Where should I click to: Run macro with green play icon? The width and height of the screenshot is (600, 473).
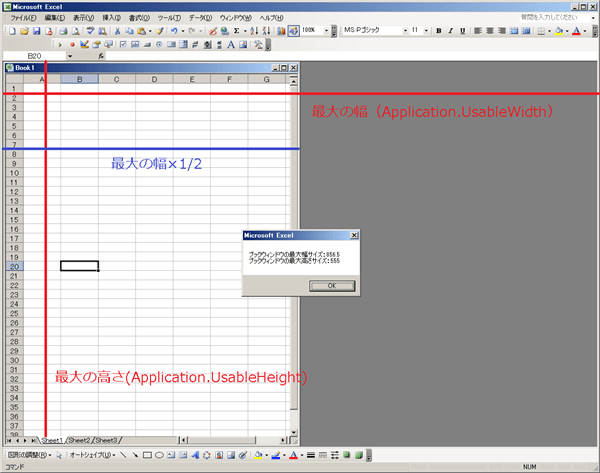60,45
